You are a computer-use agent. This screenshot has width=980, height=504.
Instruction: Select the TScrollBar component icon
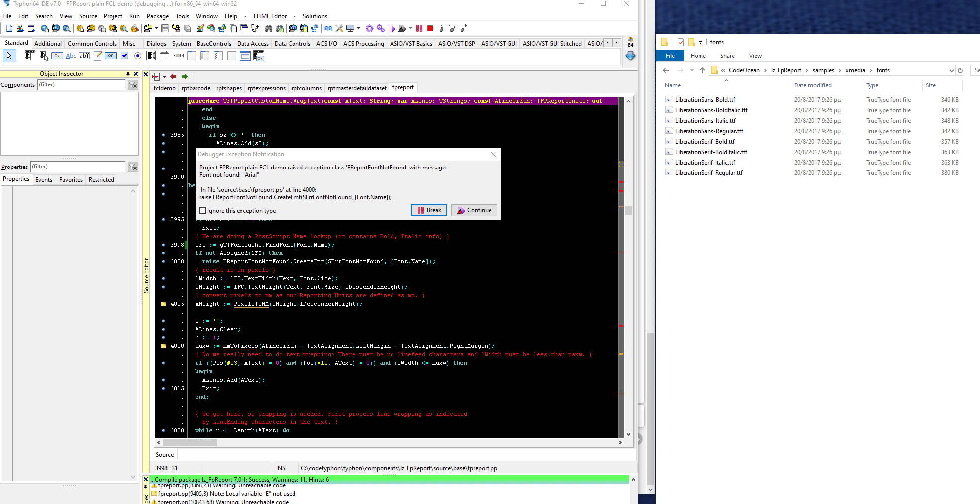pyautogui.click(x=178, y=56)
